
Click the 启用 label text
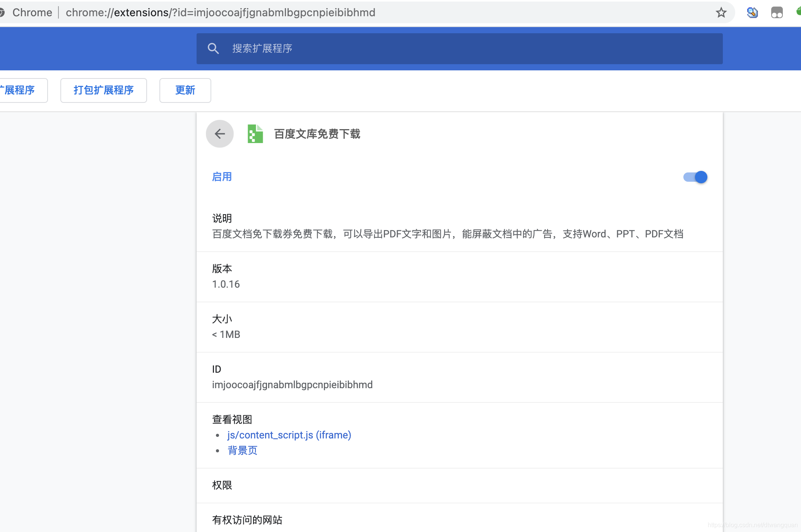click(x=222, y=177)
